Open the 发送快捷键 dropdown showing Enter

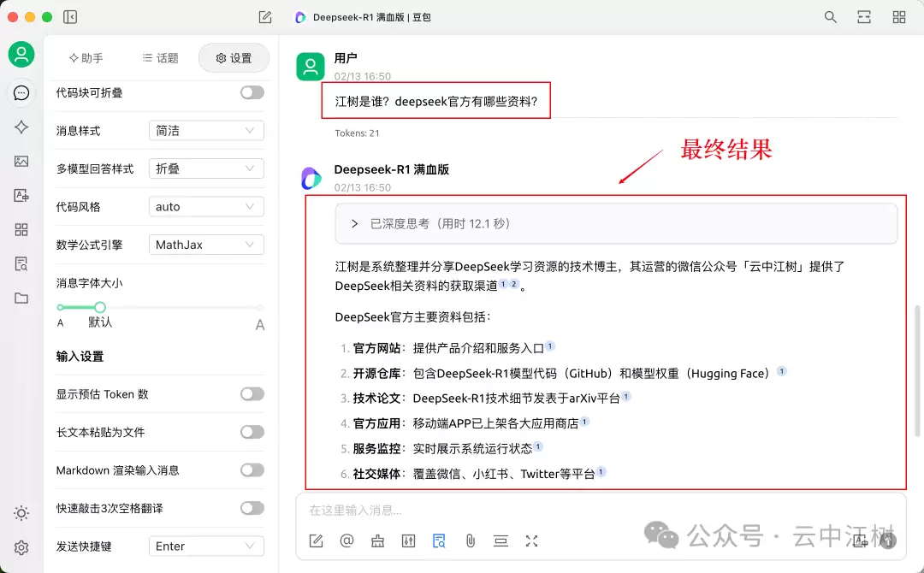pyautogui.click(x=206, y=546)
